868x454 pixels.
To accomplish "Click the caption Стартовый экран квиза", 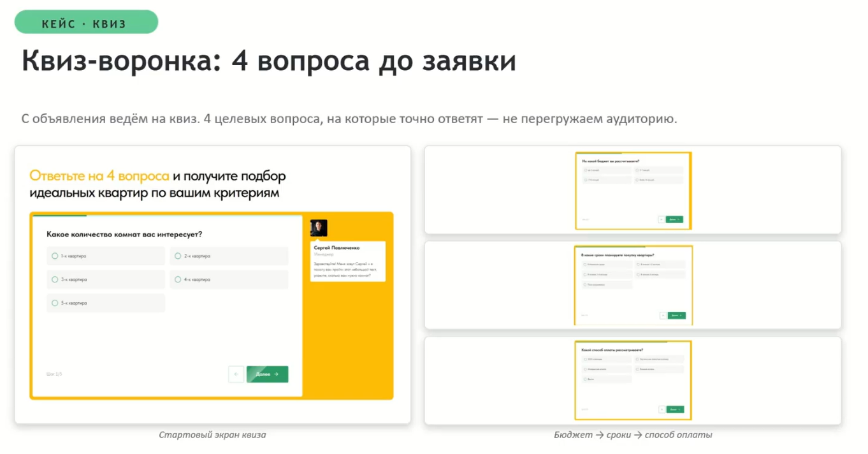I will tap(212, 435).
